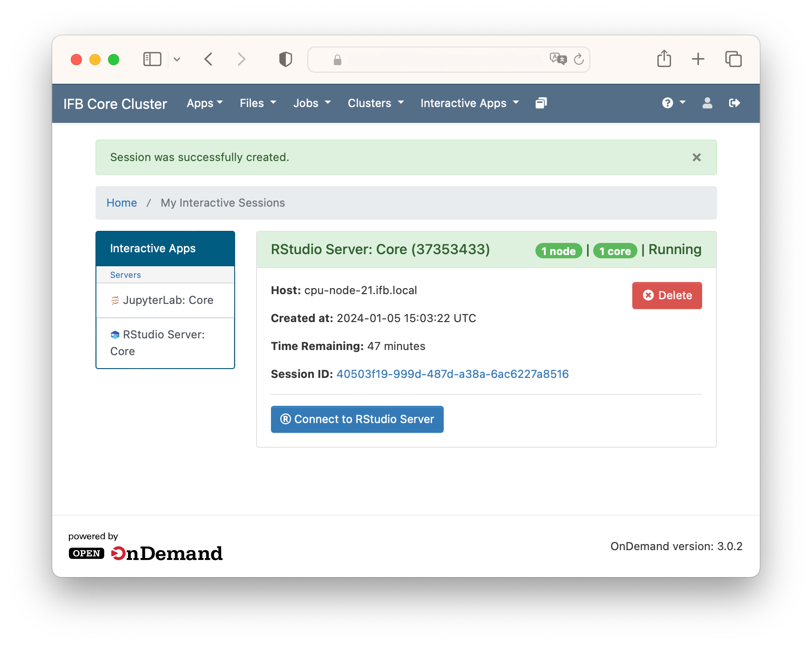Click the log out icon
This screenshot has width=812, height=646.
point(734,103)
